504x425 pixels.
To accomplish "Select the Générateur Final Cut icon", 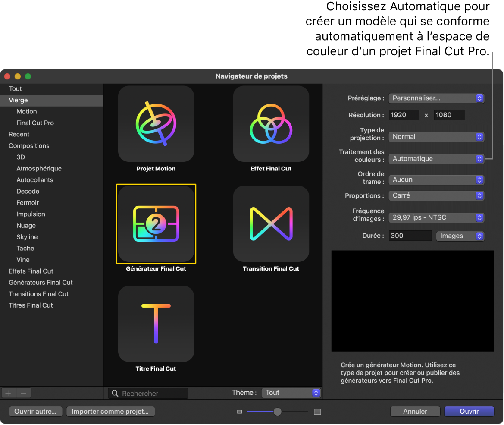I will click(156, 224).
